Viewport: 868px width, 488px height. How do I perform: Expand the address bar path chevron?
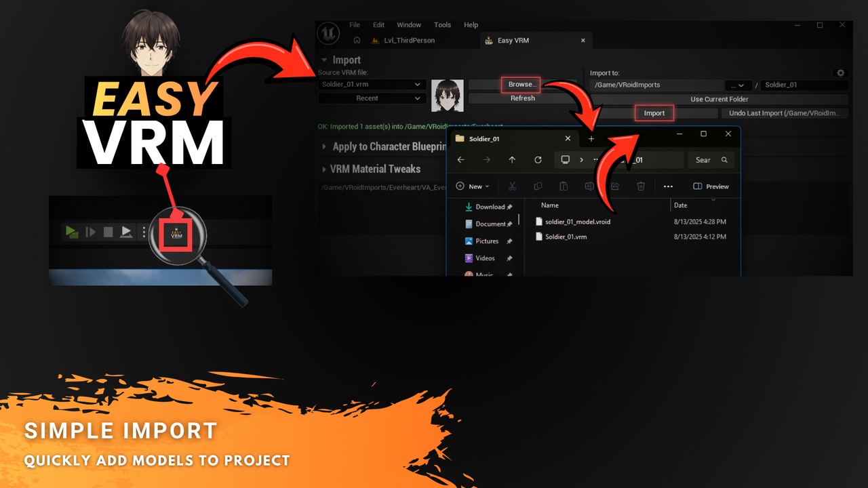(x=581, y=160)
